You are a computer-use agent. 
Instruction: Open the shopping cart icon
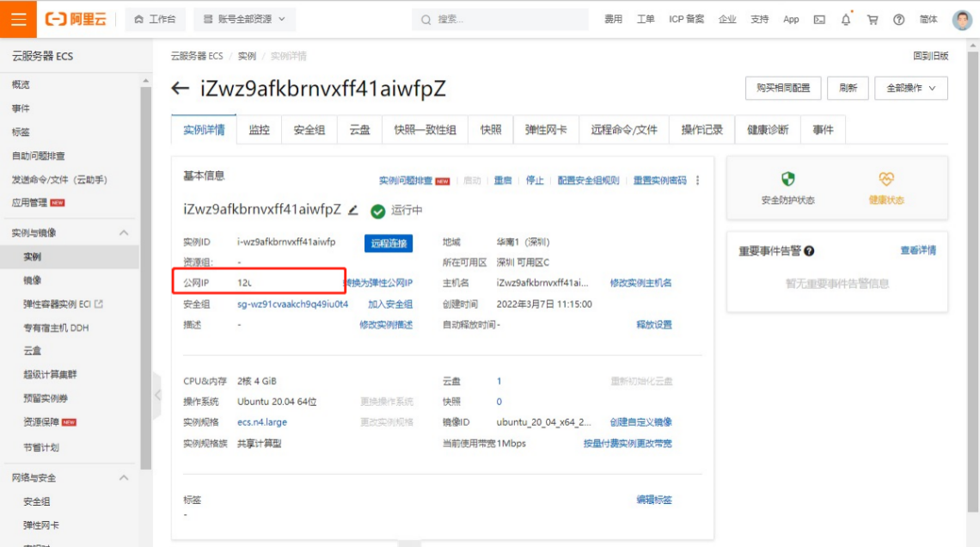point(873,19)
